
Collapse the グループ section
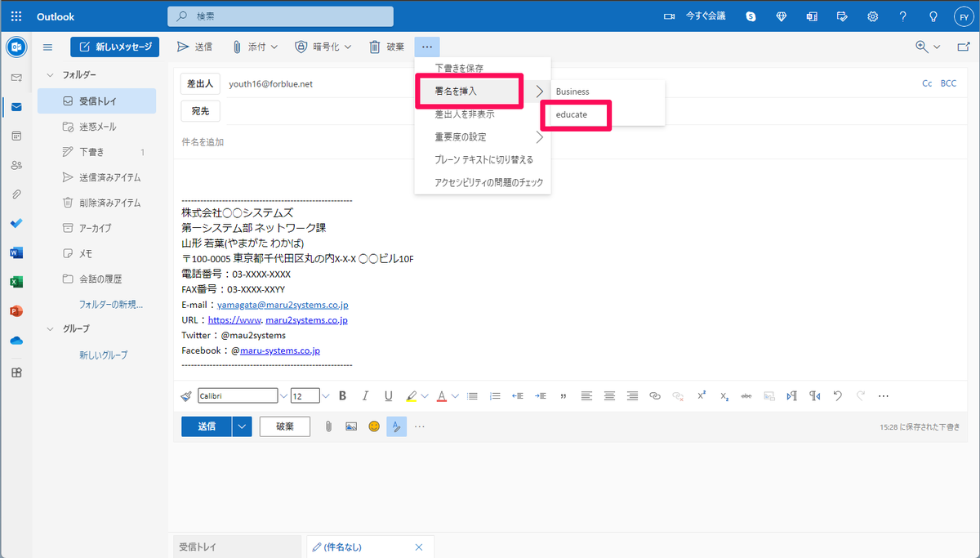(x=50, y=328)
